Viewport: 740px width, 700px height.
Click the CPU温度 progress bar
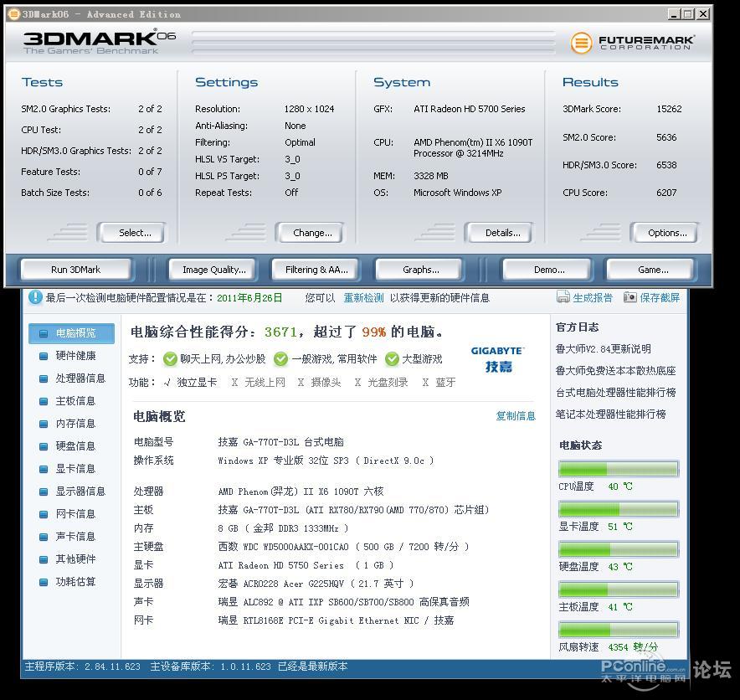tap(619, 469)
